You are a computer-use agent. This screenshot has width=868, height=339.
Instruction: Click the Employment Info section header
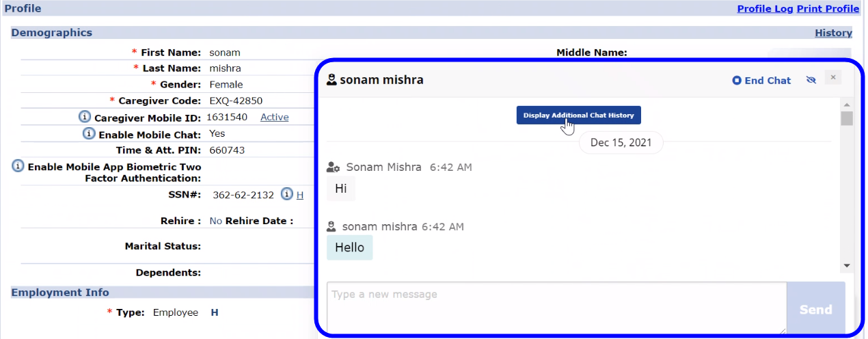[60, 293]
